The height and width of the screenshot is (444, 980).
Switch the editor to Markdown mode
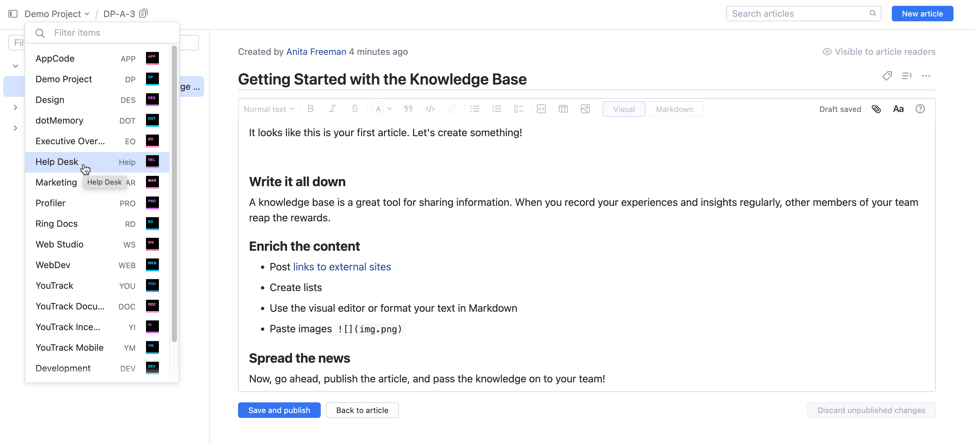pyautogui.click(x=674, y=109)
